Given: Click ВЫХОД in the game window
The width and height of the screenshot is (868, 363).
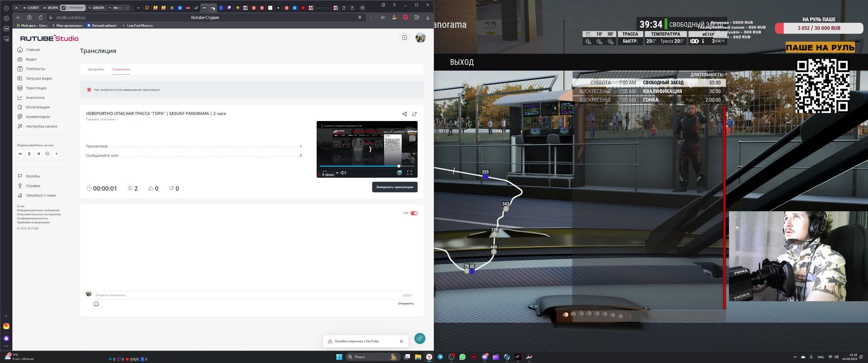Looking at the screenshot, I should click(462, 62).
